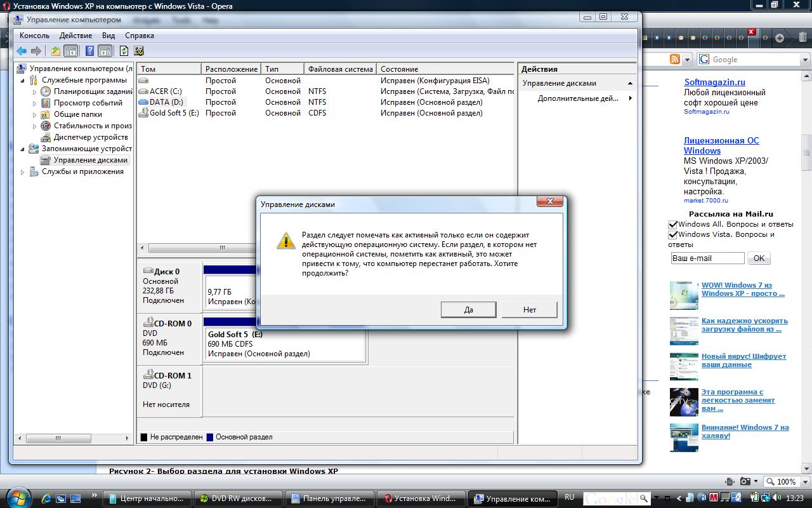Screen dimensions: 812x508
Task: Uncheck 'Windows All. Вопросы и ответы' checkbox
Action: 673,224
